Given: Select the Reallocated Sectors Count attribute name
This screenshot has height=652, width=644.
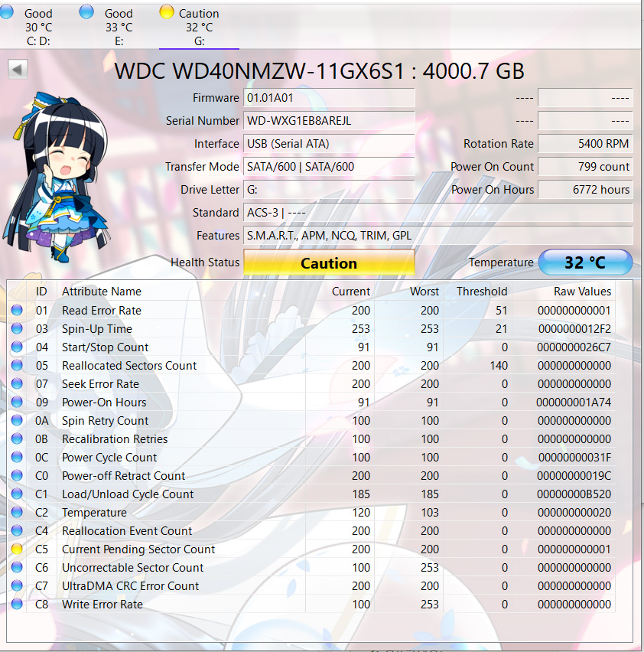Looking at the screenshot, I should [129, 366].
